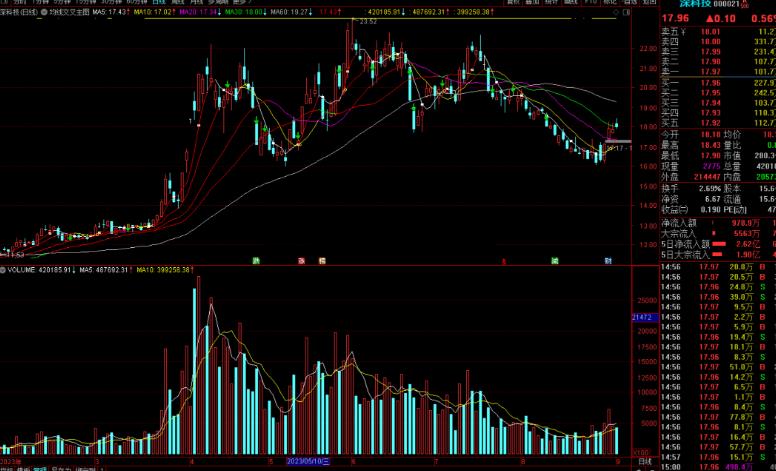
Task: Click the VOLUME indicator circle icon
Action: 3,270
